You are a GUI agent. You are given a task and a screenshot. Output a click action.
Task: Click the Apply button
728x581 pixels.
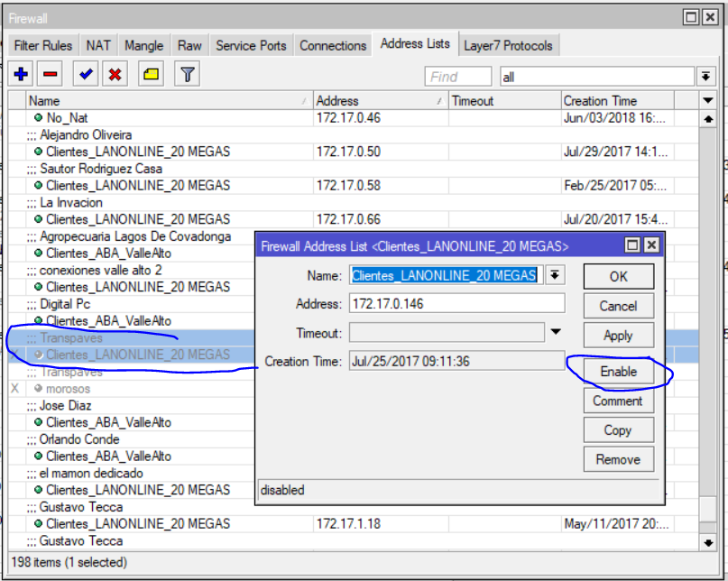[x=619, y=336]
